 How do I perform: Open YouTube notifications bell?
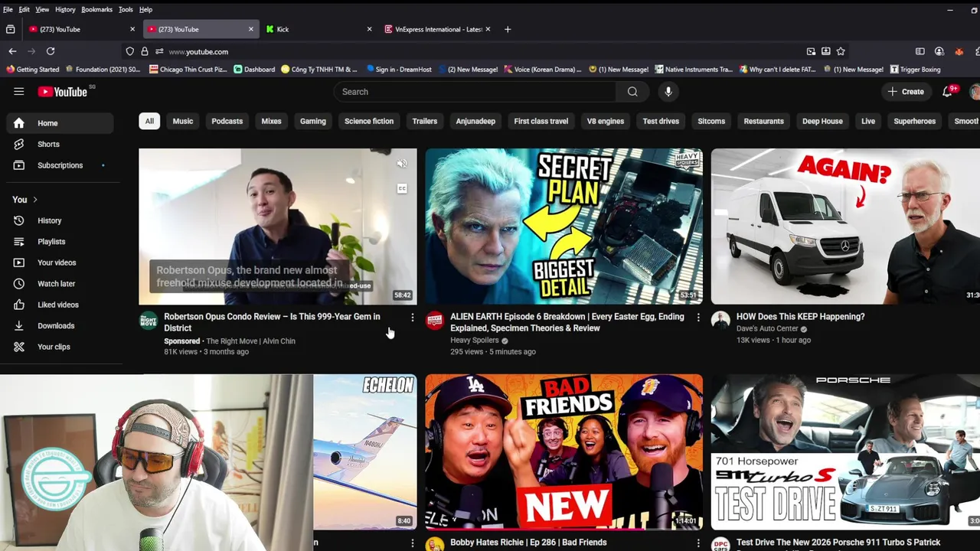[947, 92]
